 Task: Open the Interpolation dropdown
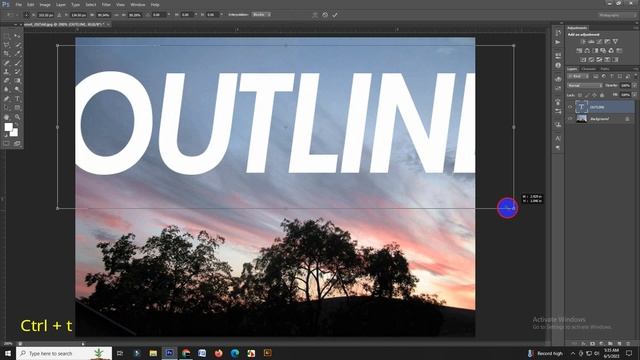[x=261, y=15]
